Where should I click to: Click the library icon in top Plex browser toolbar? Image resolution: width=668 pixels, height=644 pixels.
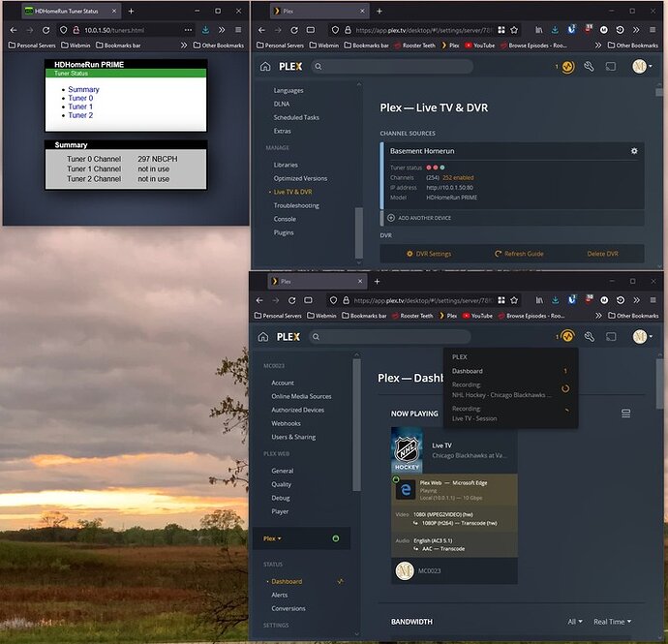539,30
